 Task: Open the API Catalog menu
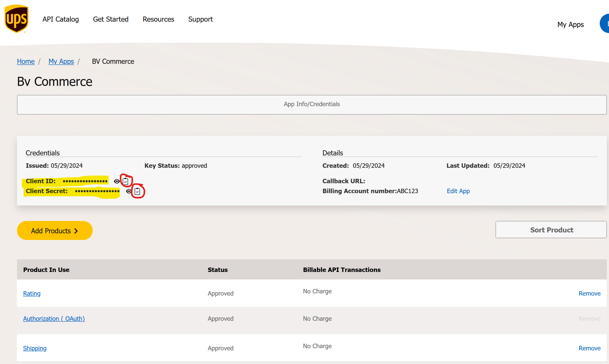point(60,19)
